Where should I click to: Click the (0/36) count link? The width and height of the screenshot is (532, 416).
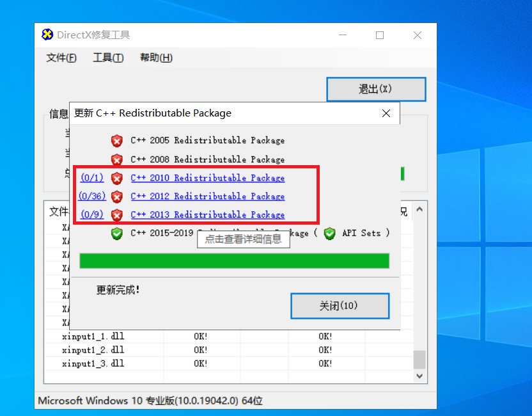(x=92, y=196)
